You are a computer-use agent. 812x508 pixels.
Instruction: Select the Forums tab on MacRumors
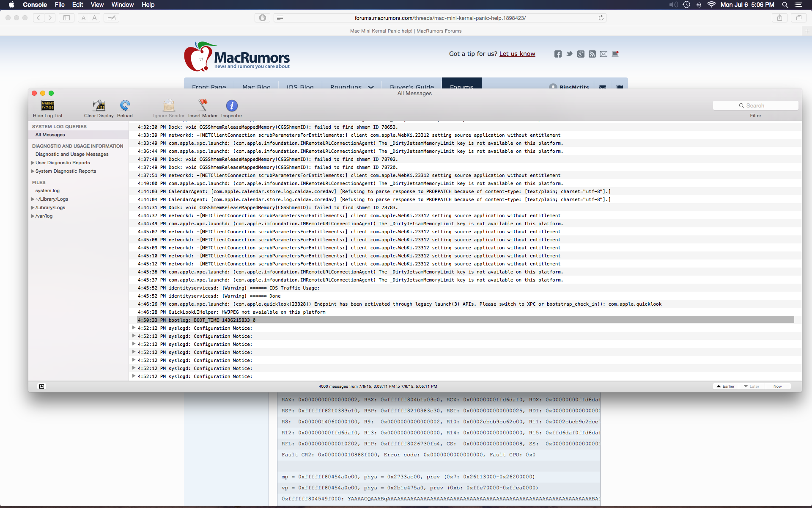pos(461,83)
